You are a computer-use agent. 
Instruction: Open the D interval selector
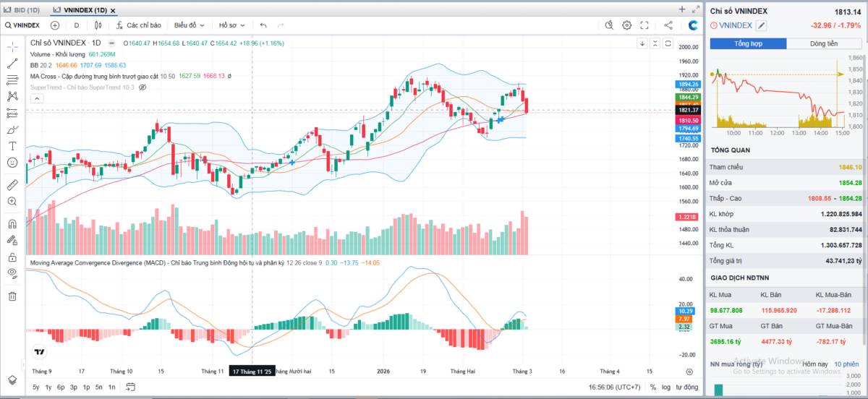77,25
